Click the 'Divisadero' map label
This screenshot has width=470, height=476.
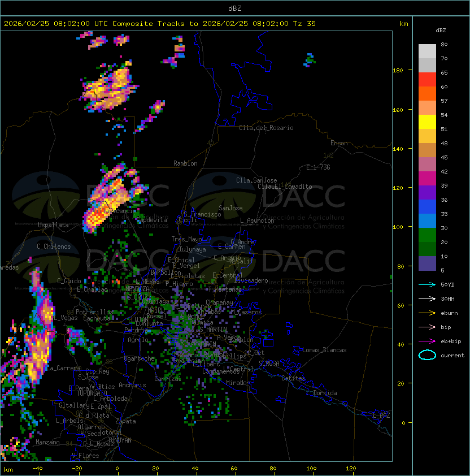251,280
